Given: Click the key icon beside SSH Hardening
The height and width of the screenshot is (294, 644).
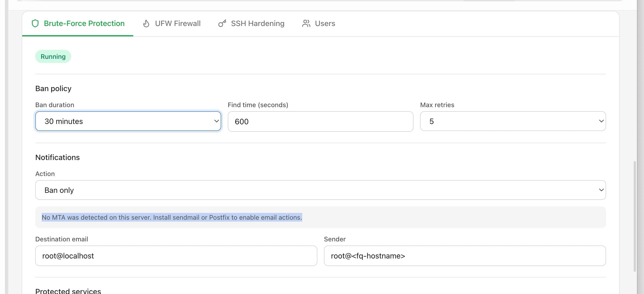Looking at the screenshot, I should pyautogui.click(x=222, y=24).
